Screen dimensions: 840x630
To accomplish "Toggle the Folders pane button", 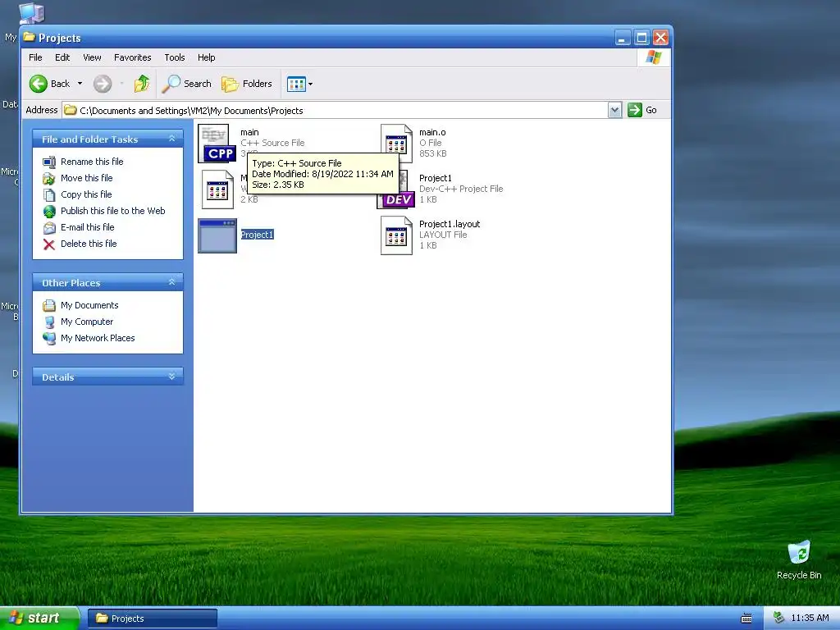I will (x=247, y=84).
